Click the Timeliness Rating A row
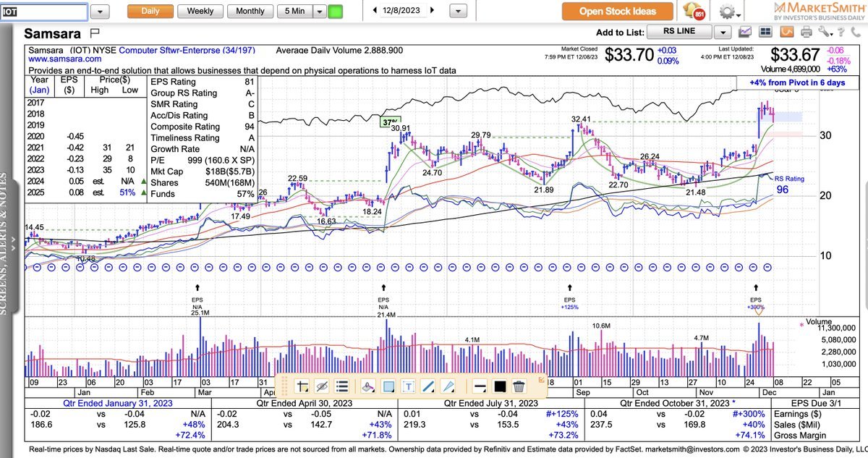The image size is (868, 458). [203, 138]
